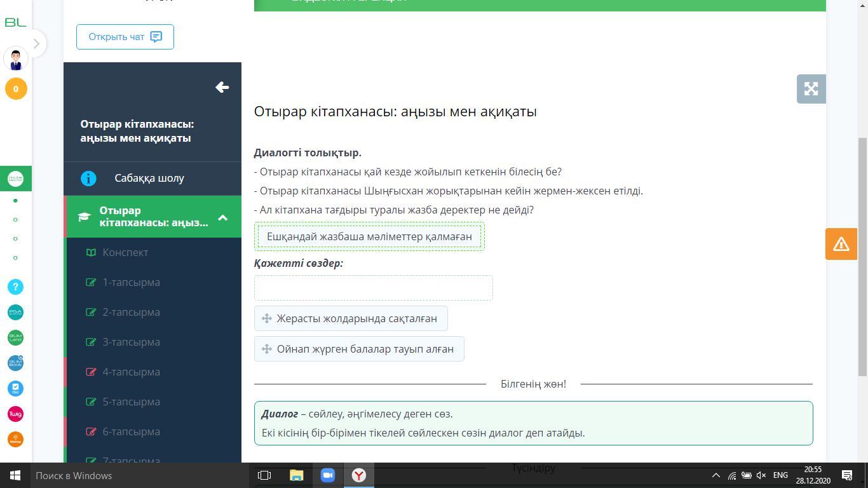
Task: Open the Bilim Land icon
Action: 16,337
